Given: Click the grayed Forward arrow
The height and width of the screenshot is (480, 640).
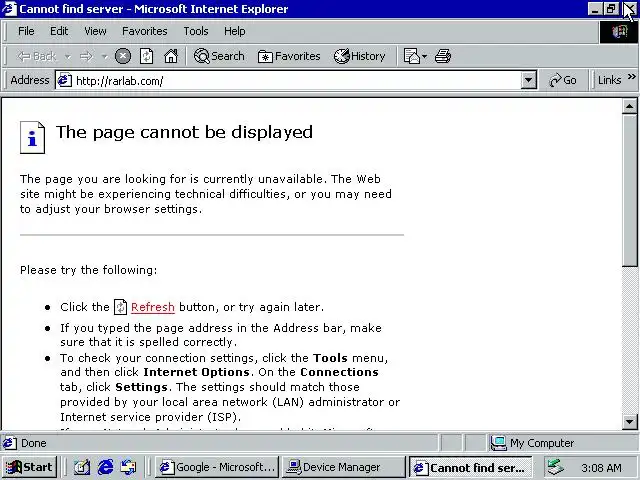Looking at the screenshot, I should (x=86, y=56).
